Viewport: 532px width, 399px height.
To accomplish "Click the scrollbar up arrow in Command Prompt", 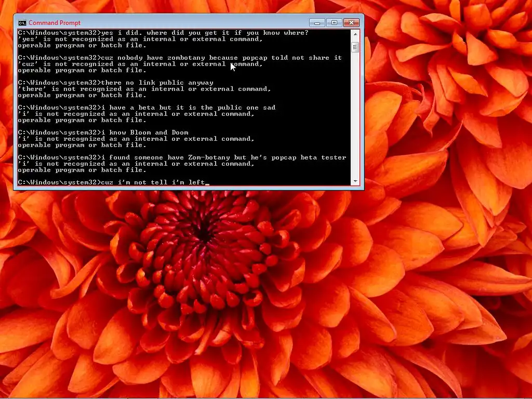I will 355,34.
